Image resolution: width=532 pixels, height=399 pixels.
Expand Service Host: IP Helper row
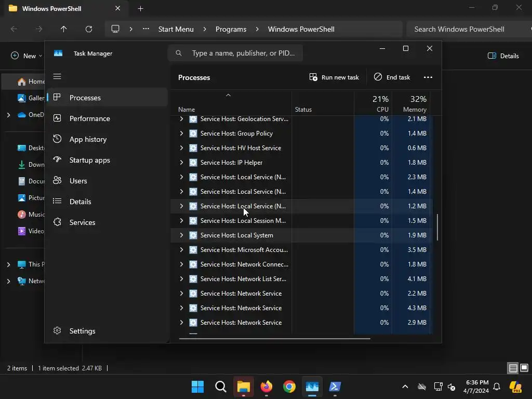pos(181,163)
